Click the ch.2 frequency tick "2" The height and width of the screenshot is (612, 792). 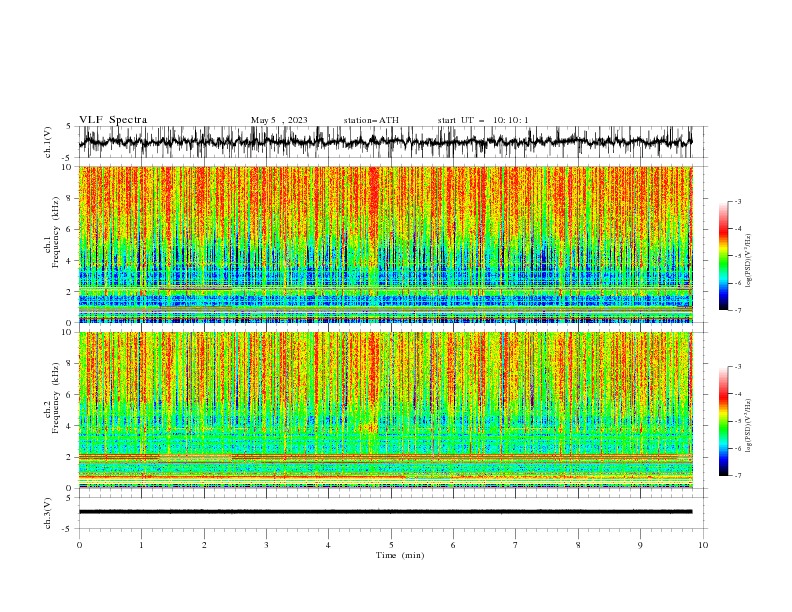point(69,457)
